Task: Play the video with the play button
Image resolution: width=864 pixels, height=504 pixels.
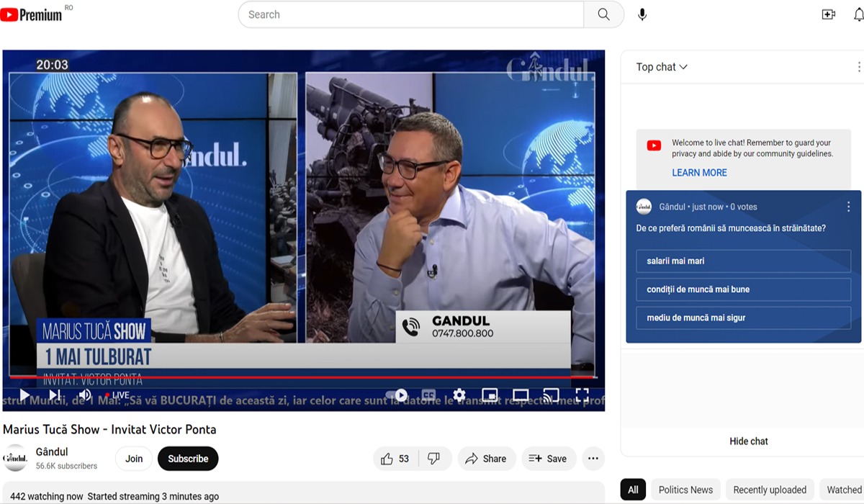Action: coord(24,395)
